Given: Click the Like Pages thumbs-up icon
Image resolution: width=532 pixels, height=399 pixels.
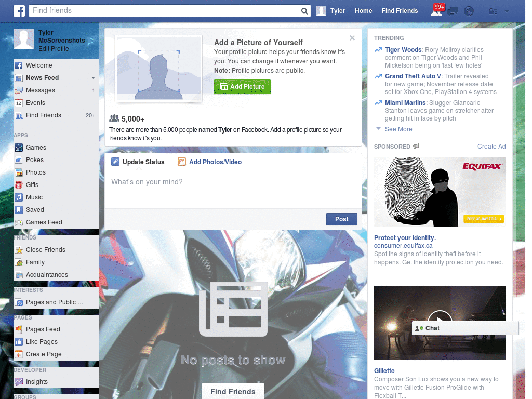Looking at the screenshot, I should click(x=19, y=342).
